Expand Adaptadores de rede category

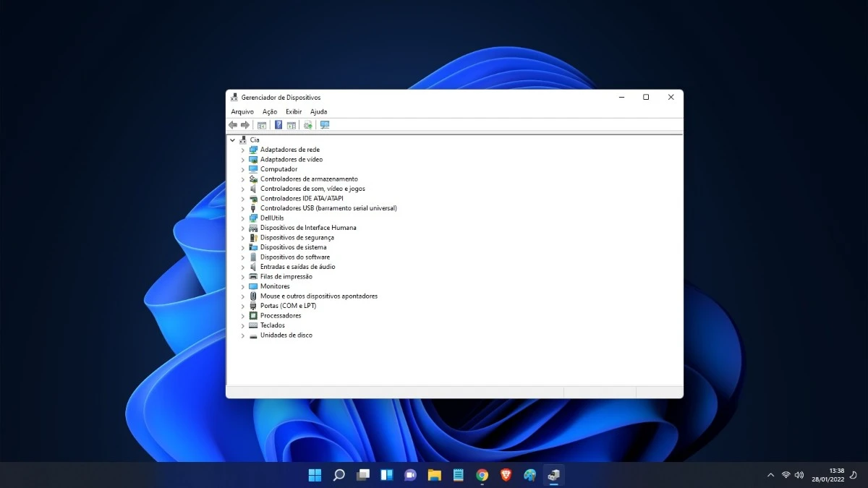point(243,150)
